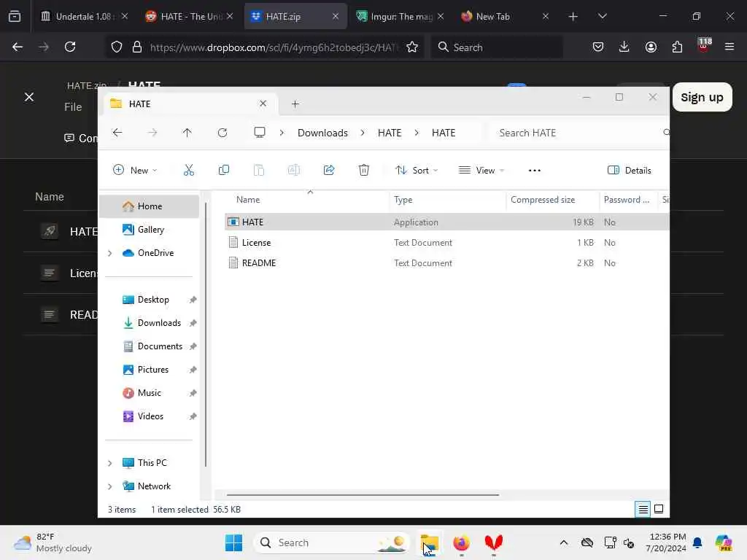List all tabs dropdown in Firefox
Viewport: 747px width, 560px height.
point(602,16)
